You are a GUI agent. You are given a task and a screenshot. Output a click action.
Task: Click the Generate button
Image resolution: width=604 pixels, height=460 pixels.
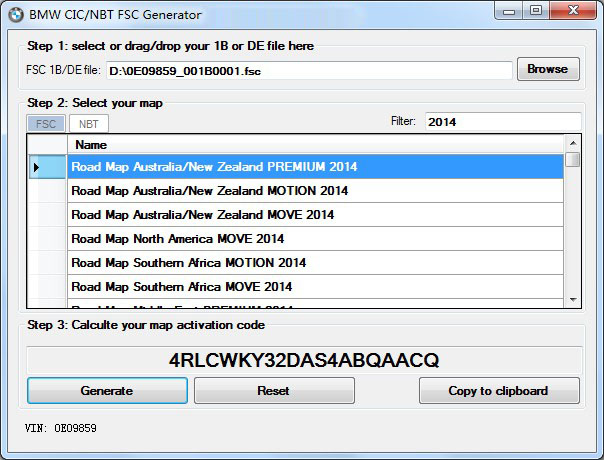pos(107,391)
